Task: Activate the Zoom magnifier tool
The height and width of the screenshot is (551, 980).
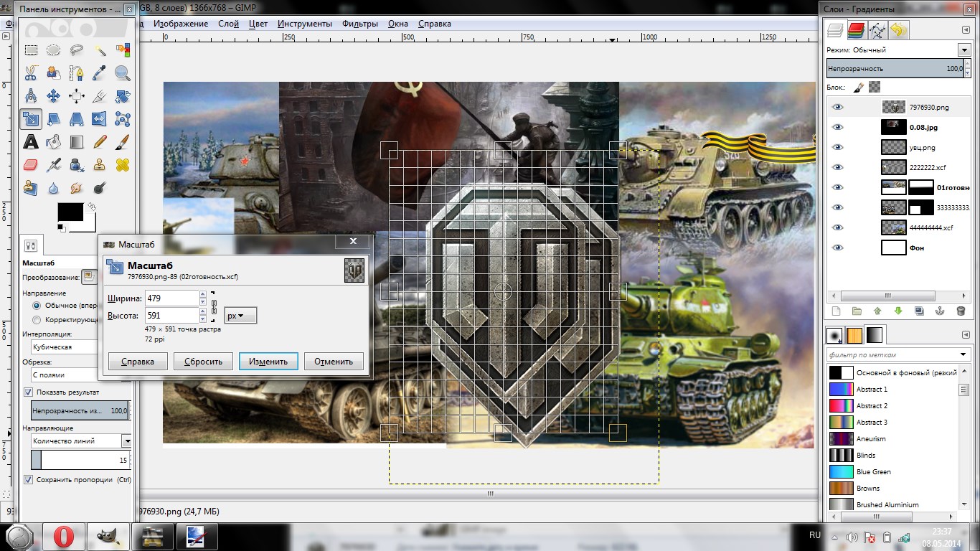Action: (123, 73)
